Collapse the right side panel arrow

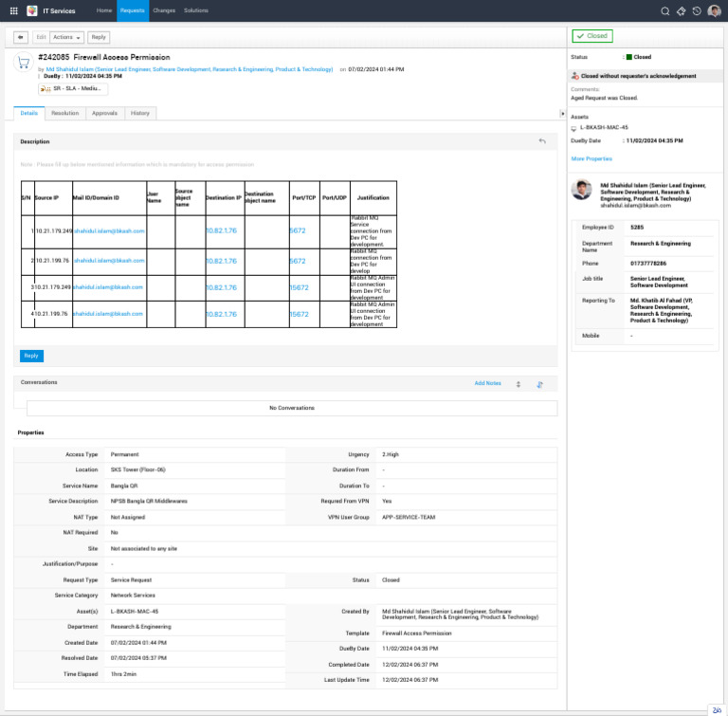563,114
